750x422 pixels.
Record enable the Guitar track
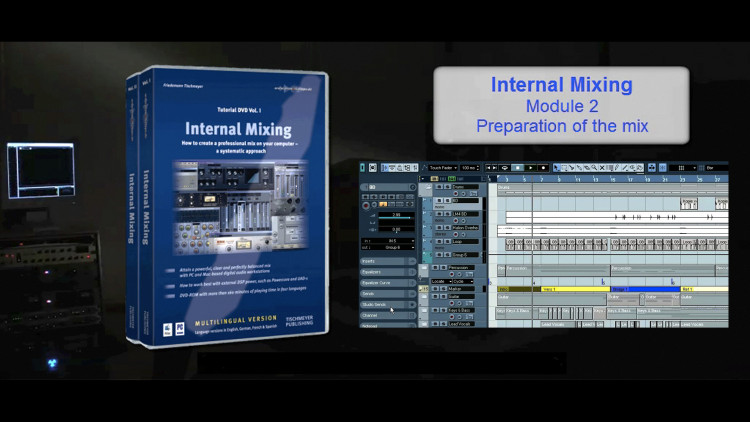452,303
